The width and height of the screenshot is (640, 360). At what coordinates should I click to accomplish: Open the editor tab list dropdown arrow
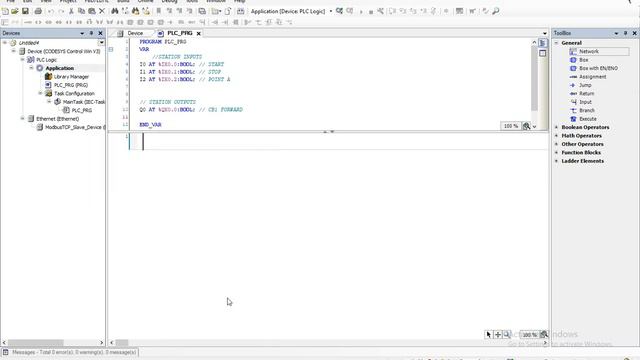coord(545,33)
